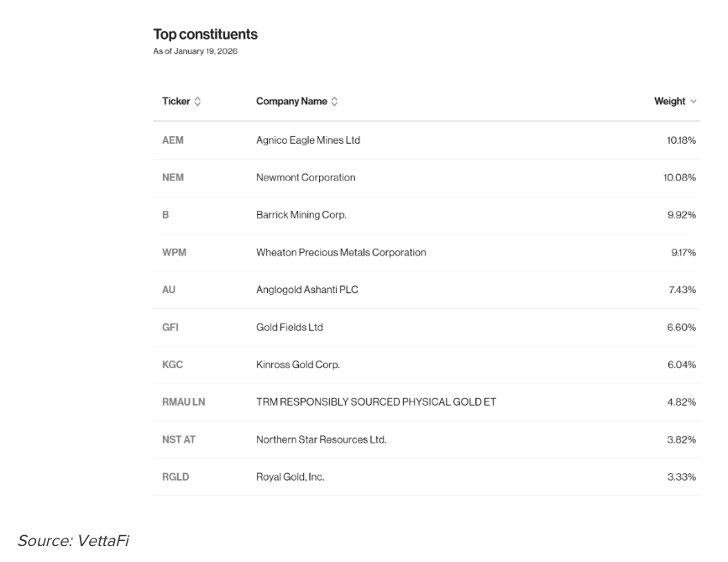Expand the Weight sort chevron
Screen dimensions: 728x562
tap(694, 102)
